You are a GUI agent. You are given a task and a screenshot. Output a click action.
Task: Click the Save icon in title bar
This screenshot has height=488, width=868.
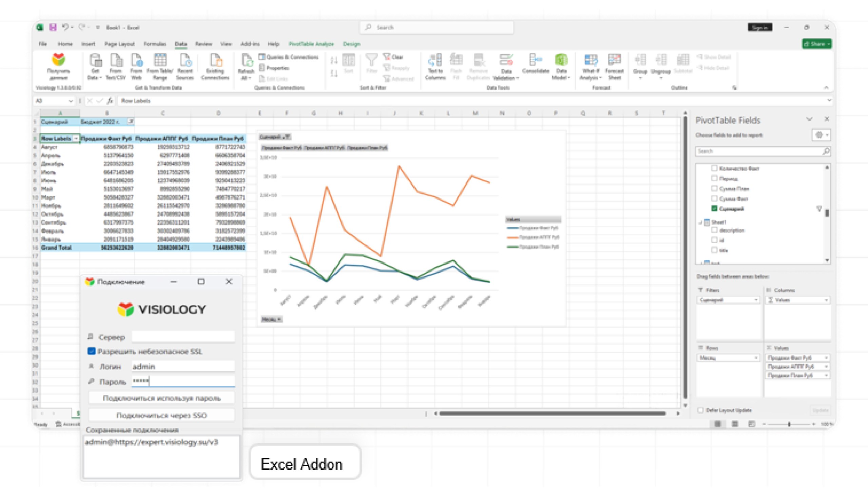(x=53, y=27)
